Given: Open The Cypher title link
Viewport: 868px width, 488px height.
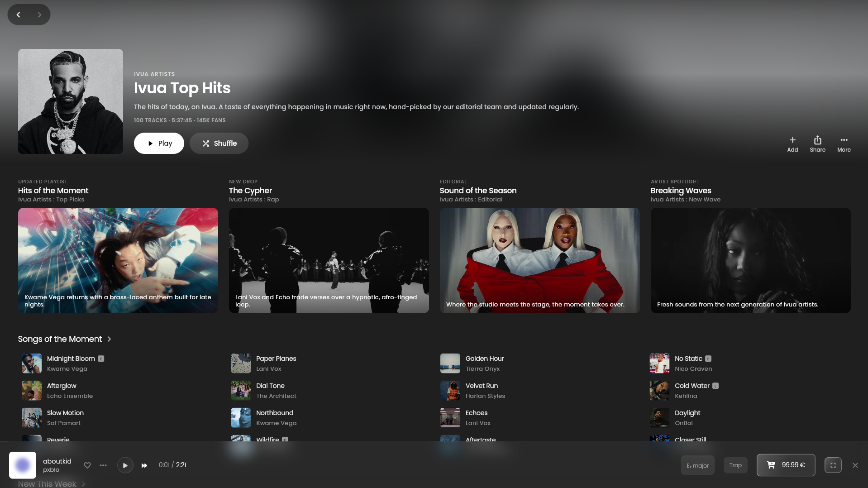Looking at the screenshot, I should coord(250,191).
